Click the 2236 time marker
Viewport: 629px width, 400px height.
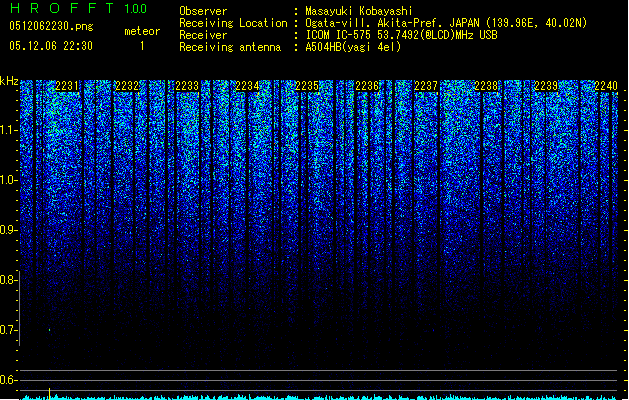pyautogui.click(x=367, y=86)
